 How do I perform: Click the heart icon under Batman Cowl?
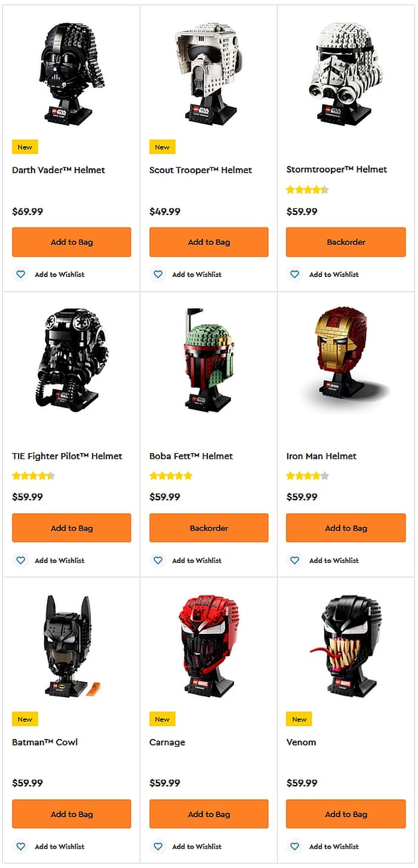point(21,847)
